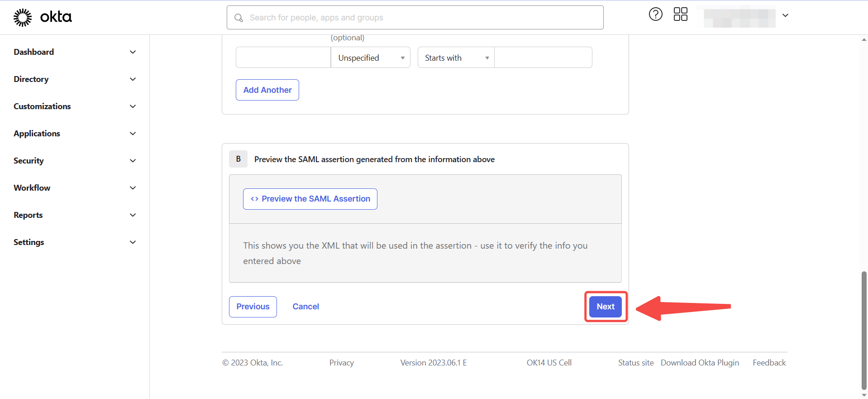Viewport: 868px width, 399px height.
Task: Open the help question mark icon
Action: coord(655,14)
